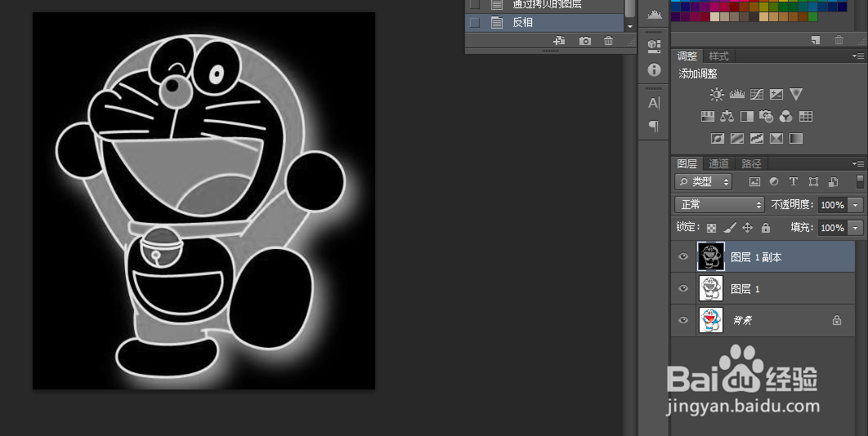Switch to the 调整 tab

point(687,56)
